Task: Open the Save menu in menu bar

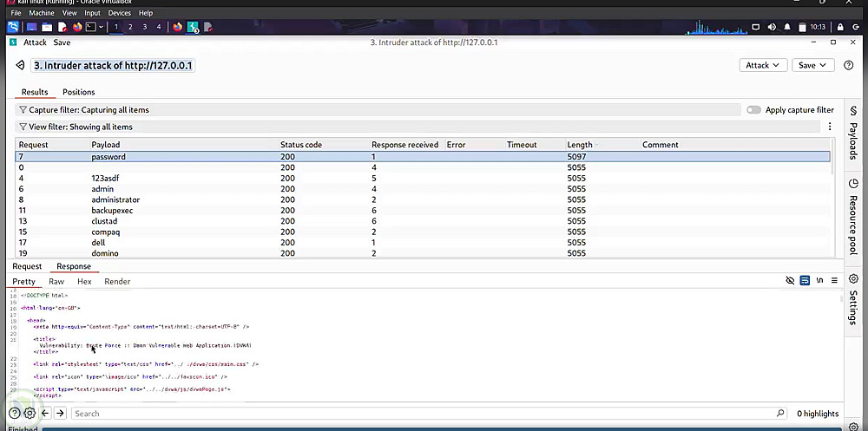Action: 62,42
